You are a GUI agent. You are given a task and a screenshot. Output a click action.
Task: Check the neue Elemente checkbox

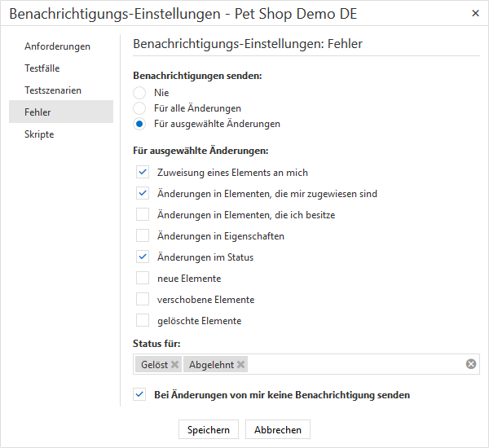[x=143, y=279]
